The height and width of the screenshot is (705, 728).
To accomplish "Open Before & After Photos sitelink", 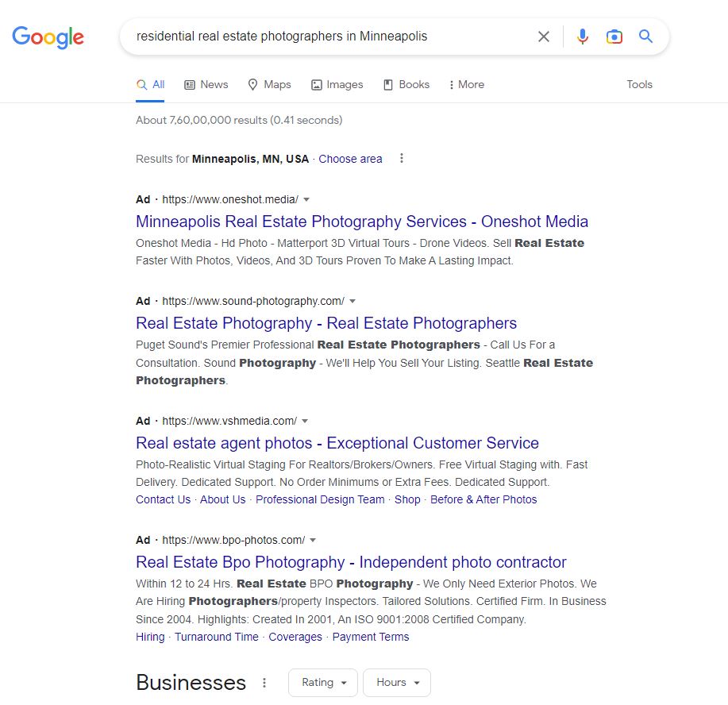I will pos(483,499).
